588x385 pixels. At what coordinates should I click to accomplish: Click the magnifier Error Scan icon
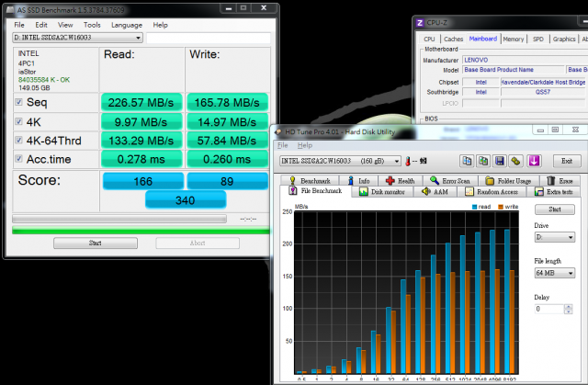[x=435, y=181]
